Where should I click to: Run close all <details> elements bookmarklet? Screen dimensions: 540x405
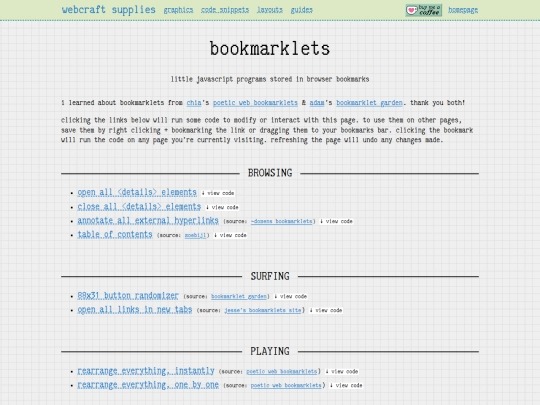(x=139, y=206)
